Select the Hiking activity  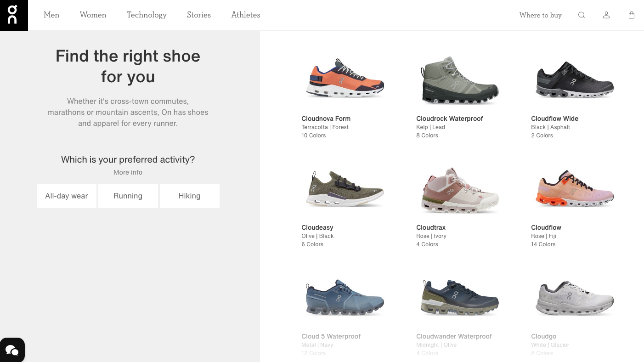click(x=189, y=196)
